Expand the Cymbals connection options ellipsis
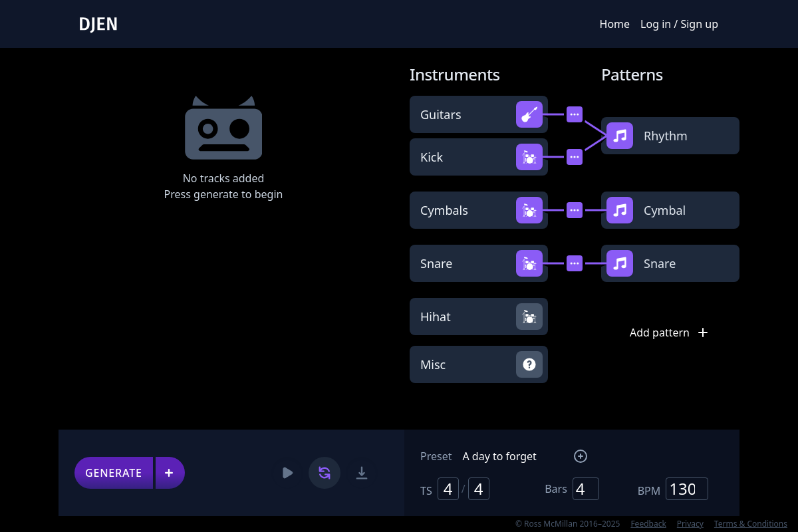 point(575,210)
